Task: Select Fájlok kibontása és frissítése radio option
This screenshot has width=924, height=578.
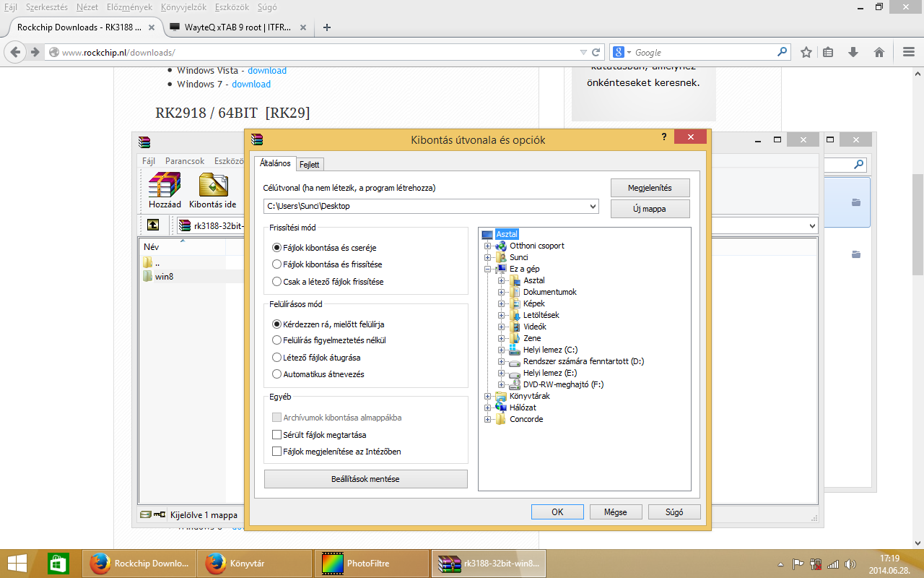Action: pos(276,264)
